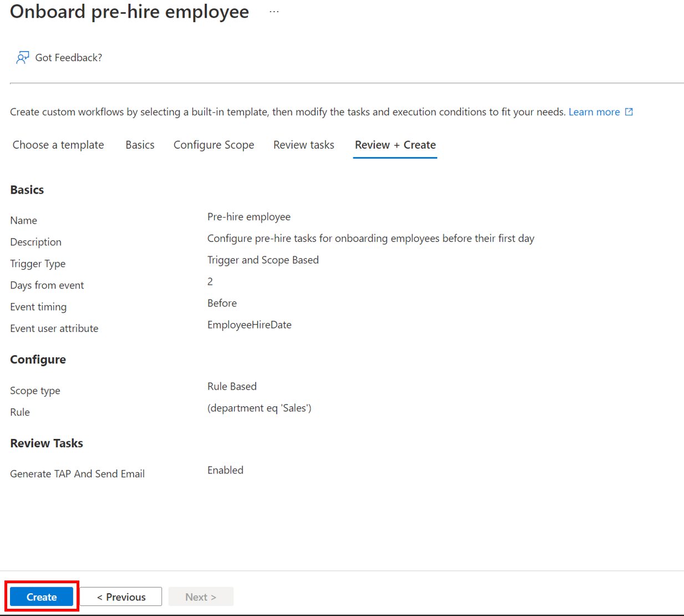Follow the Learn more hyperlink
Image resolution: width=684 pixels, height=616 pixels.
(x=594, y=112)
